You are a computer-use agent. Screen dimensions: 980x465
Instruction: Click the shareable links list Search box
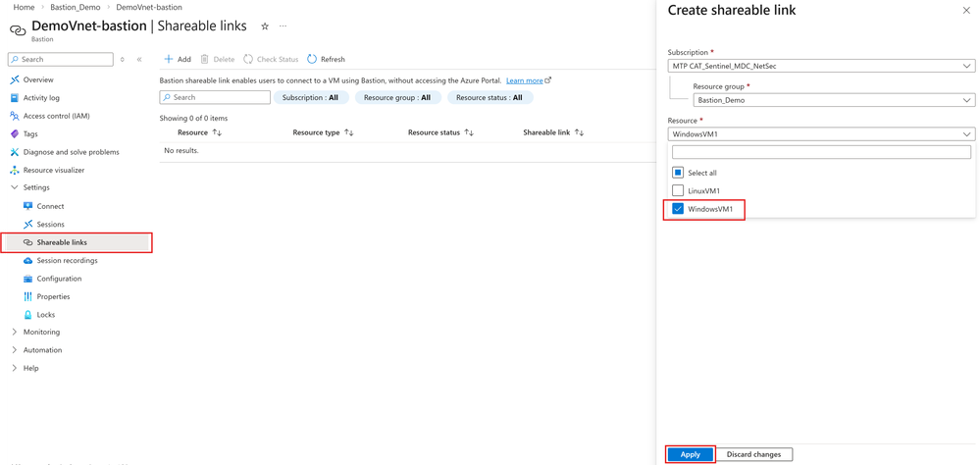tap(215, 97)
